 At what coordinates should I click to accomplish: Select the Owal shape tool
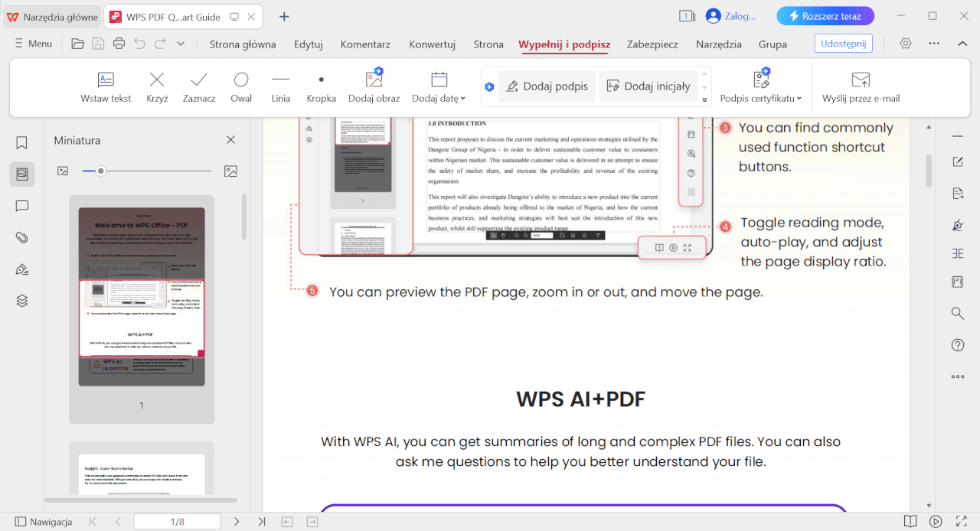pyautogui.click(x=241, y=87)
